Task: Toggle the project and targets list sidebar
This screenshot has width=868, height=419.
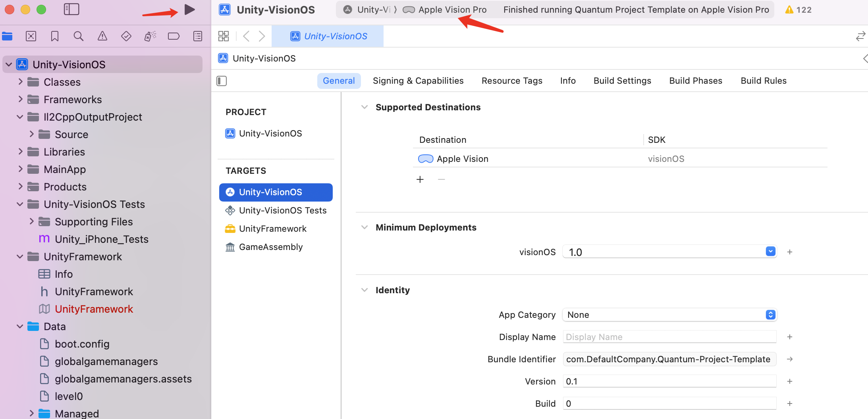Action: [x=222, y=81]
